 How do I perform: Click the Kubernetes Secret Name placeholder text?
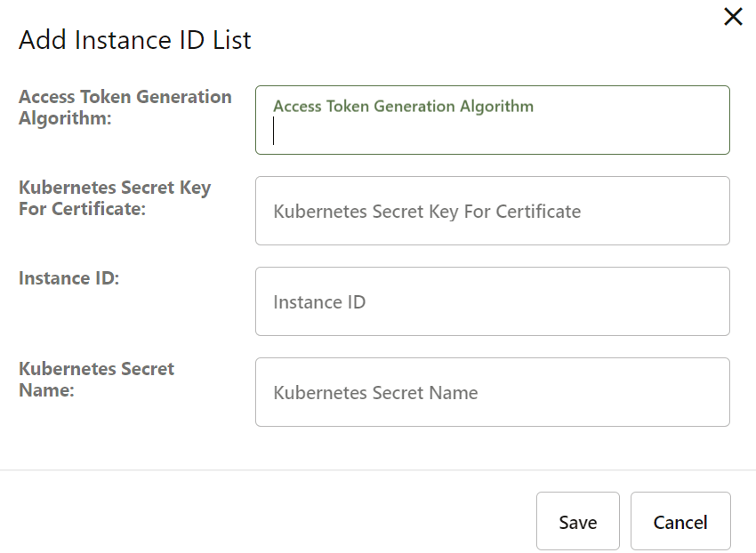coord(376,392)
